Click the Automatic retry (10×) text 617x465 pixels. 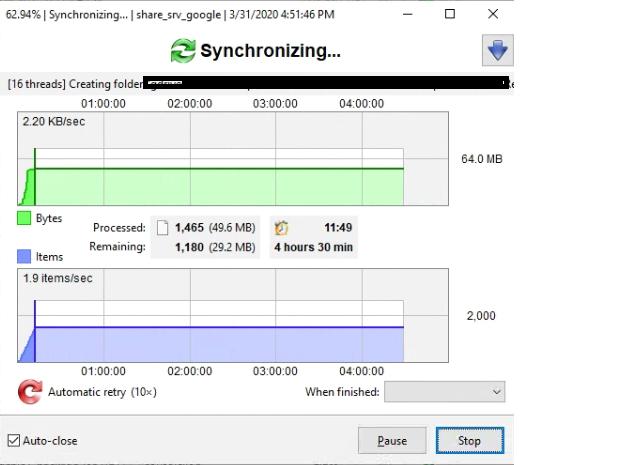102,392
